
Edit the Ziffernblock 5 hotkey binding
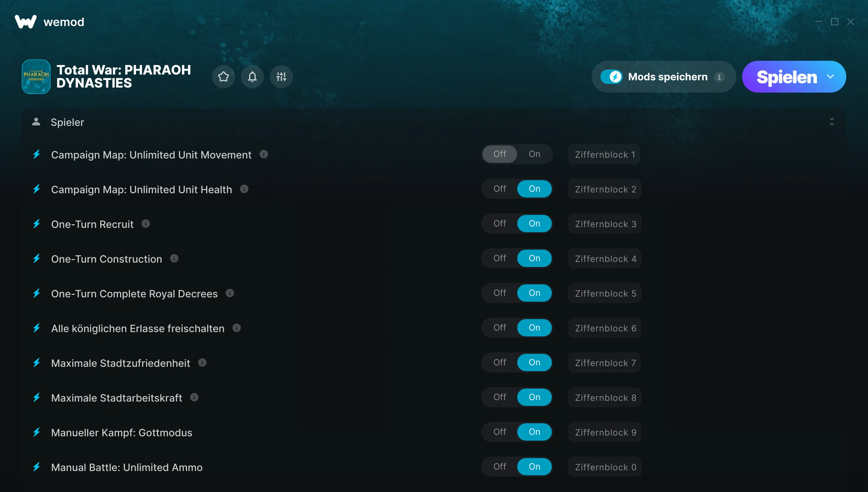pyautogui.click(x=605, y=293)
